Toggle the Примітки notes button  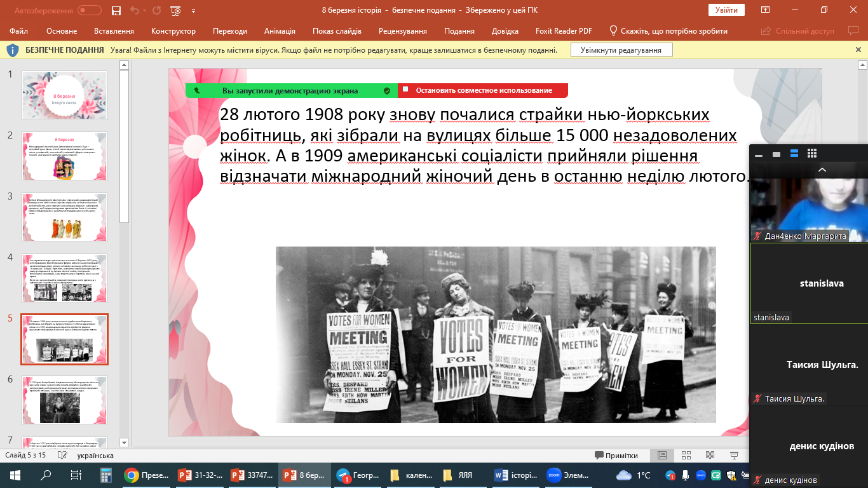tap(616, 456)
